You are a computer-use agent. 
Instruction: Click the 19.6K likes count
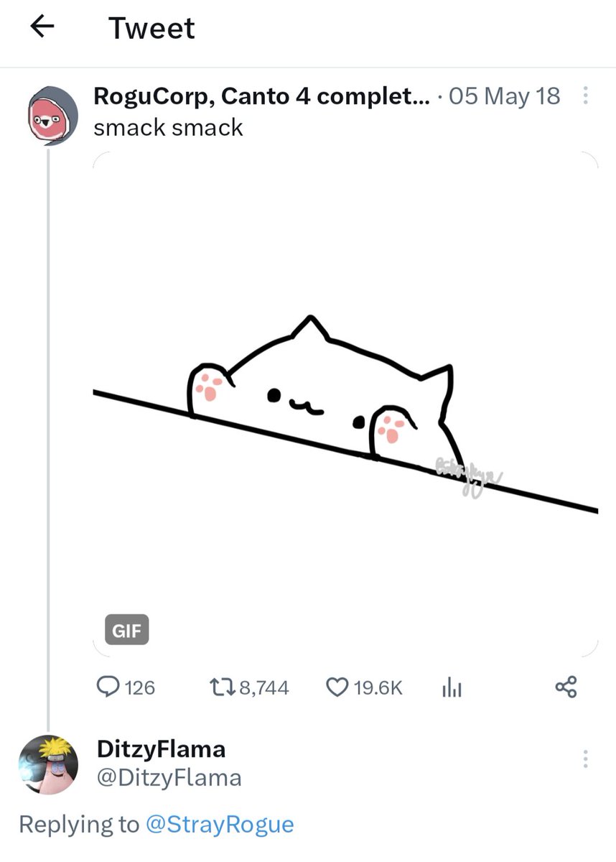pos(378,687)
